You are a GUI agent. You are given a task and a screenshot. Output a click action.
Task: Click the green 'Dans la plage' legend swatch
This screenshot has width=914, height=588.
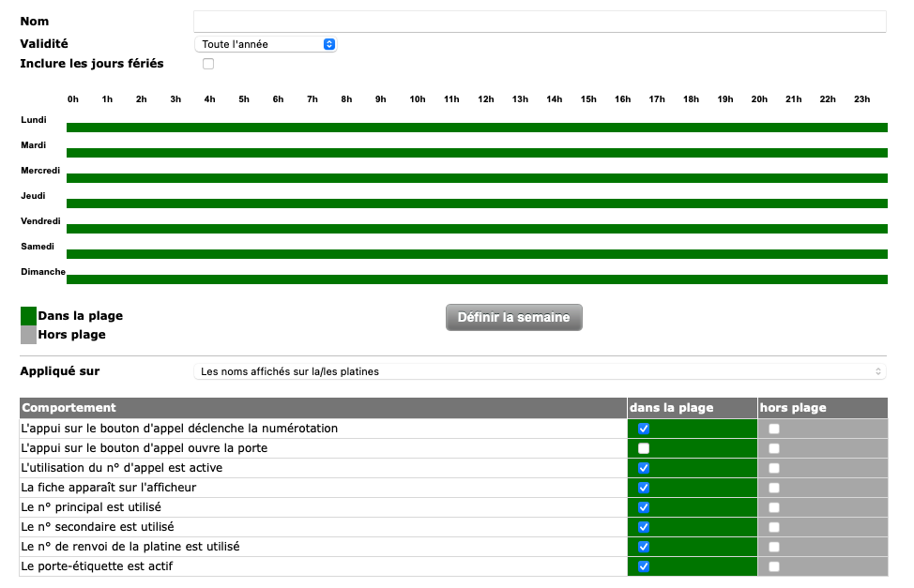tap(28, 316)
